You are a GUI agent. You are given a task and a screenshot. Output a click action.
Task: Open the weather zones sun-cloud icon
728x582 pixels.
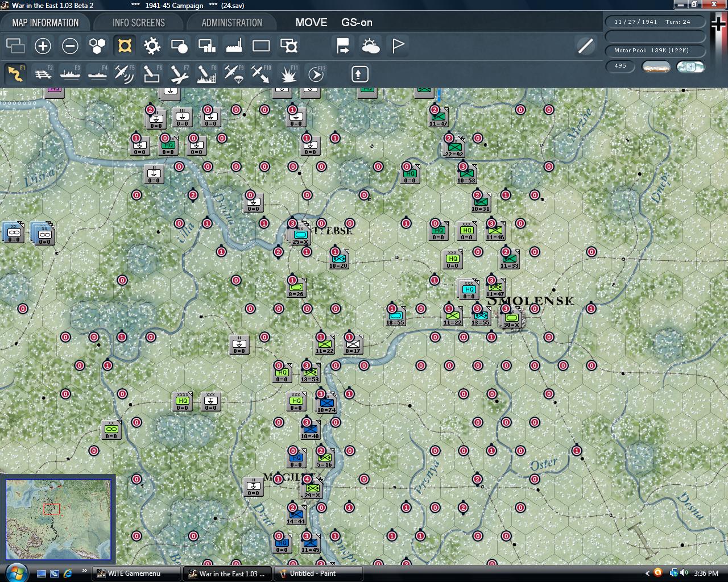pos(370,46)
